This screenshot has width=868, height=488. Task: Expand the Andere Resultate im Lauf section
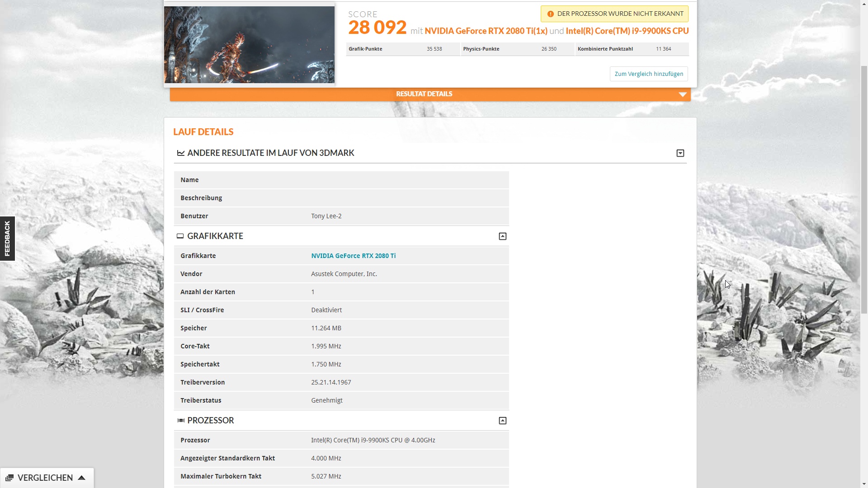pyautogui.click(x=680, y=153)
